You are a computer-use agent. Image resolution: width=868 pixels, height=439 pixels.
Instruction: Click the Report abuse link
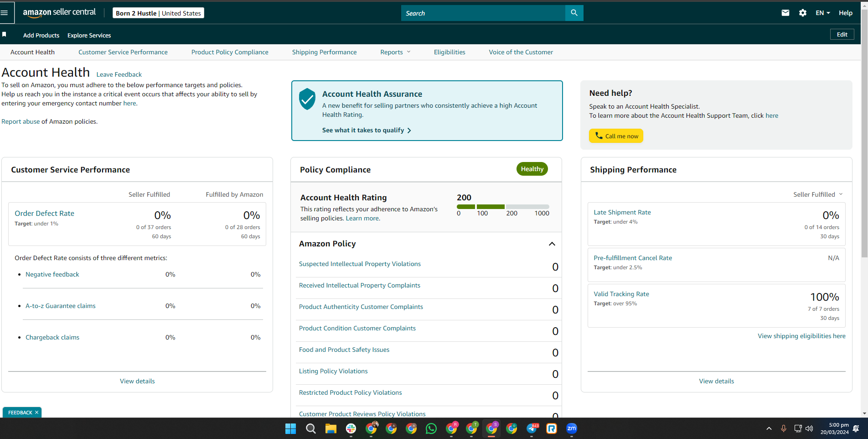click(21, 121)
